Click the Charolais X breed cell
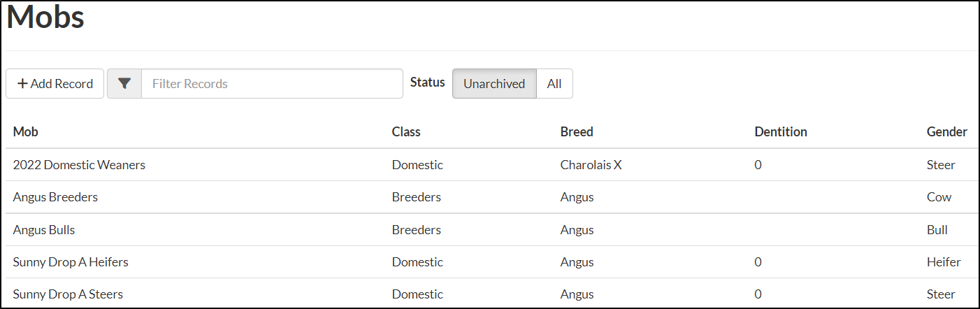980x309 pixels. pyautogui.click(x=591, y=165)
